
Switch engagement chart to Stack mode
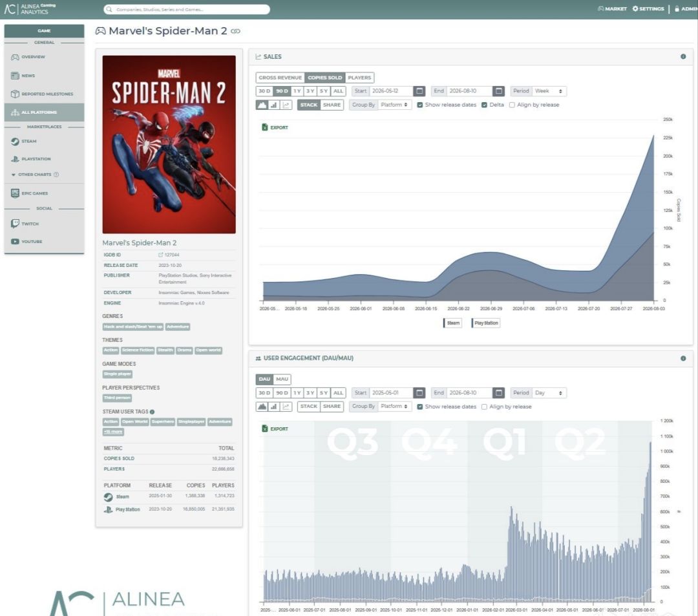(308, 407)
